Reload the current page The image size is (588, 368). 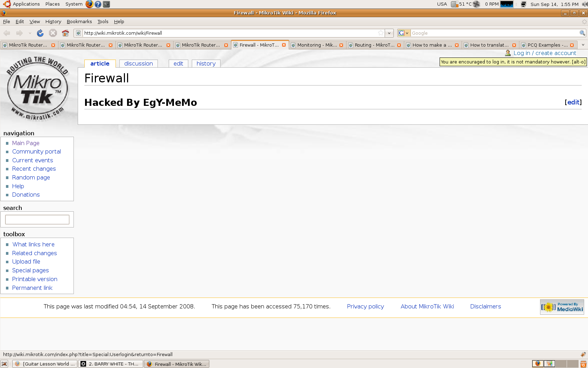[x=40, y=33]
